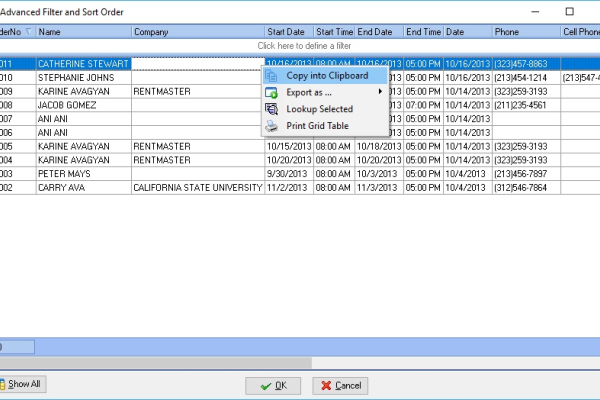Image resolution: width=600 pixels, height=400 pixels.
Task: Select the PETER MAYS name cell
Action: click(83, 173)
